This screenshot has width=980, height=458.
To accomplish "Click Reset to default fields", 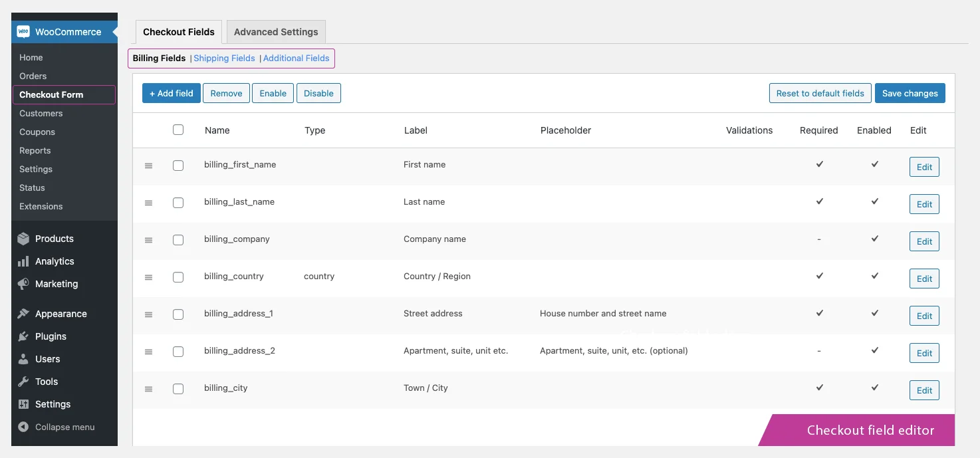I will [x=820, y=93].
